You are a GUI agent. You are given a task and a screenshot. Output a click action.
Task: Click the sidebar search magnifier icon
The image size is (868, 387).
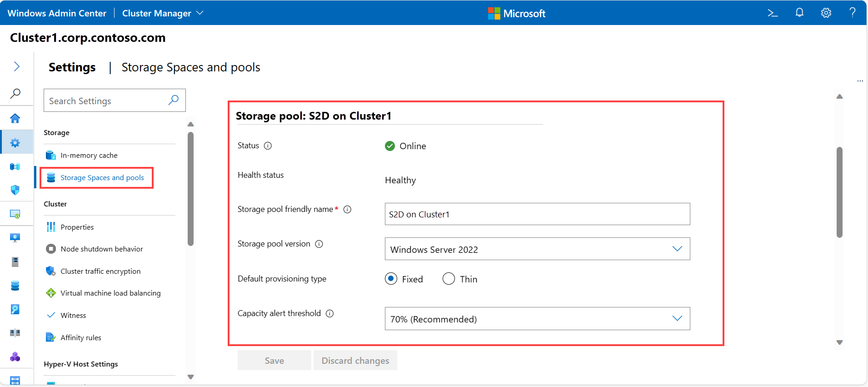15,94
